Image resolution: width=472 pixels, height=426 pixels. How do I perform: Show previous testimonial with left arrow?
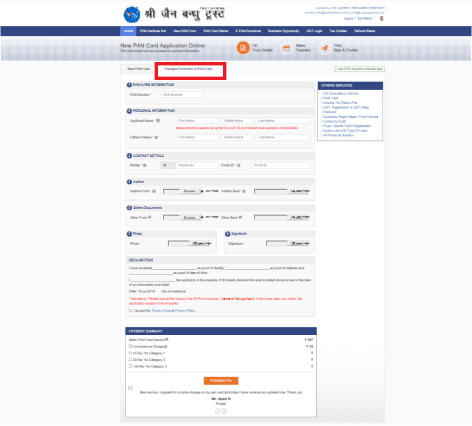pos(218,411)
